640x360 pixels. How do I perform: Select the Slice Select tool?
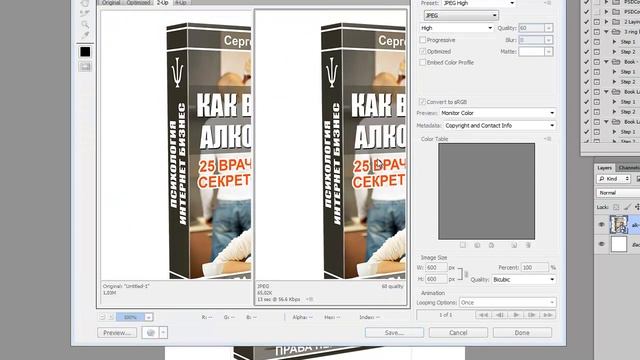coord(85,13)
